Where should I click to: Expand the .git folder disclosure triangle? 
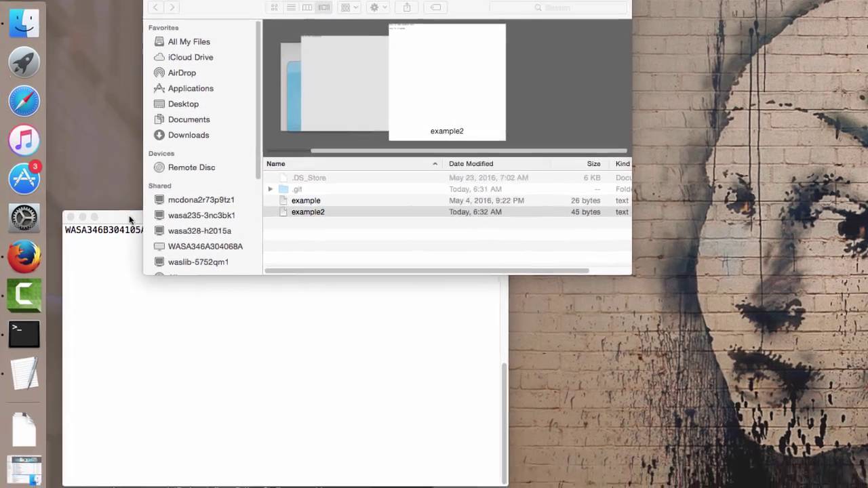(x=271, y=189)
